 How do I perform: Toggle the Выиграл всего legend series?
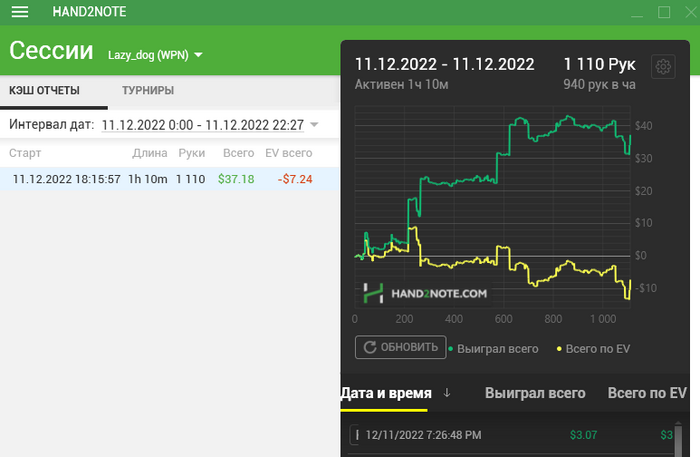click(493, 349)
